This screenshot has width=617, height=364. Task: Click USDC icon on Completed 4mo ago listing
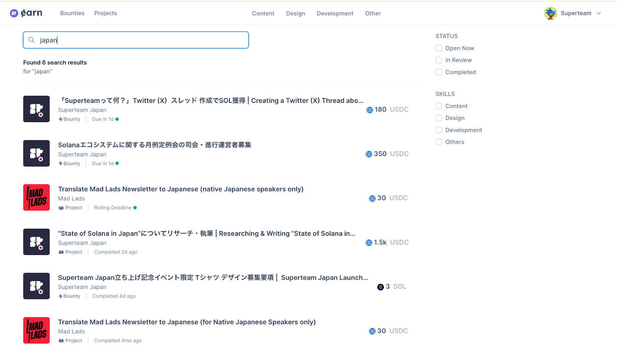(372, 331)
